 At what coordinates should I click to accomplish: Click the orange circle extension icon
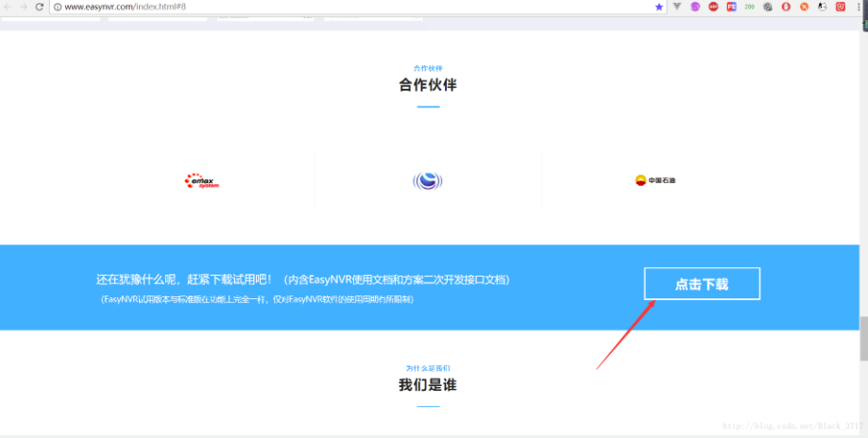pos(805,7)
